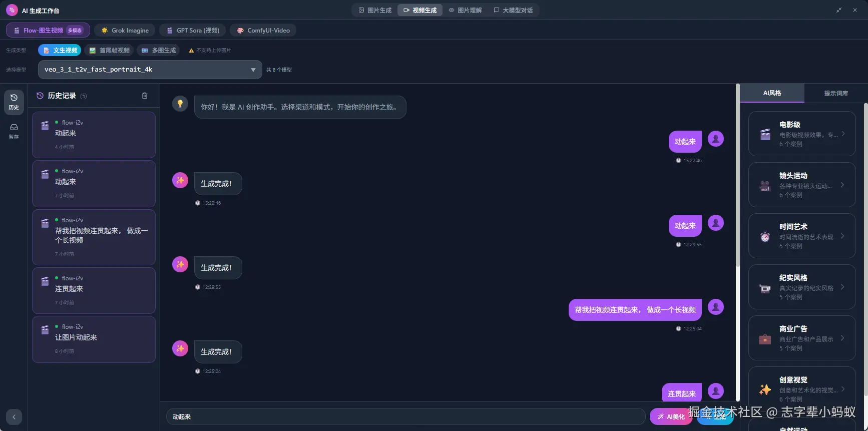Switch channel to Flow-图生视频
This screenshot has width=868, height=431.
click(x=48, y=30)
